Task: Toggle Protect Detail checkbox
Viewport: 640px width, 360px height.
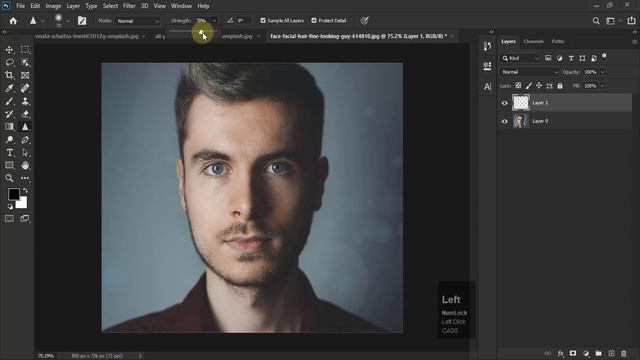Action: coord(314,20)
